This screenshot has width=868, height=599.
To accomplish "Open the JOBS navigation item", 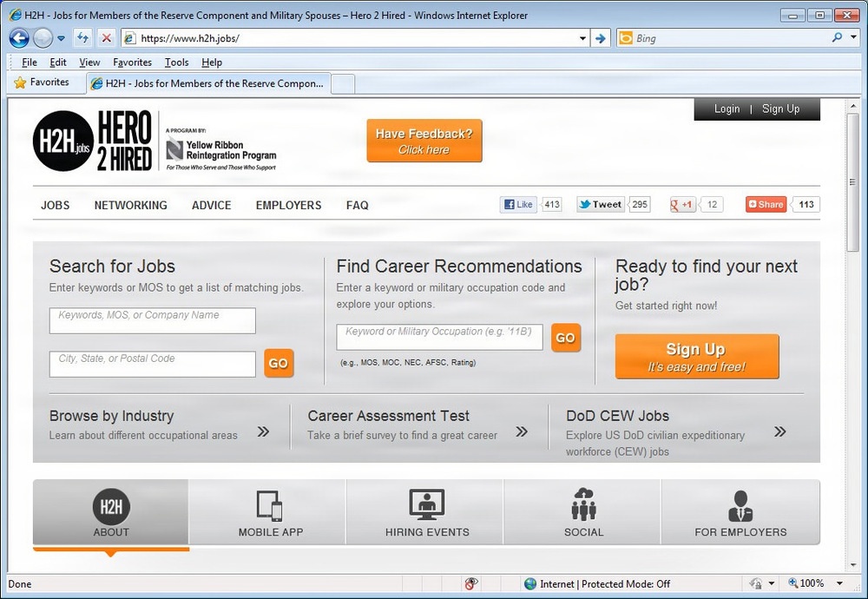I will click(x=56, y=206).
